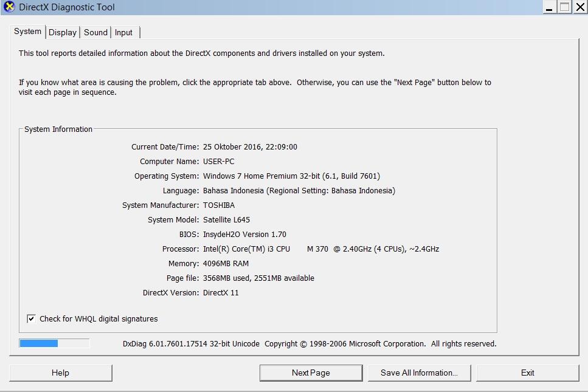Click the DirectX 11 version value
Viewport: 588px width, 392px height.
point(221,293)
